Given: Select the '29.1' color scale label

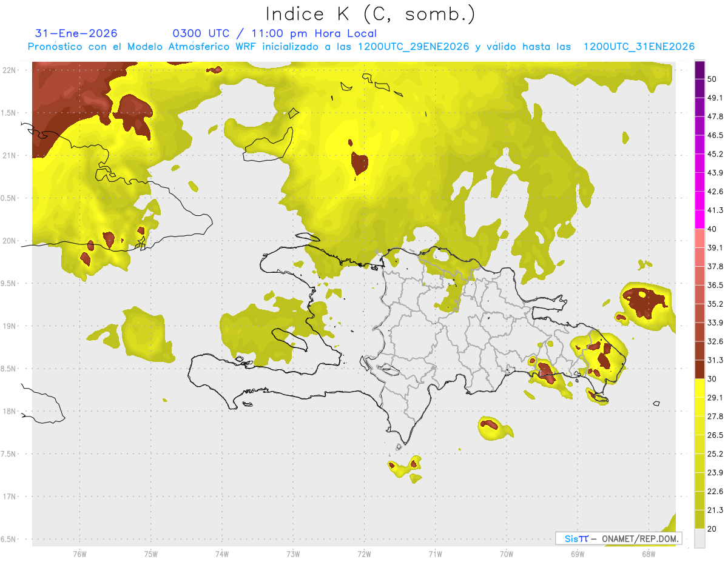Looking at the screenshot, I should (715, 398).
